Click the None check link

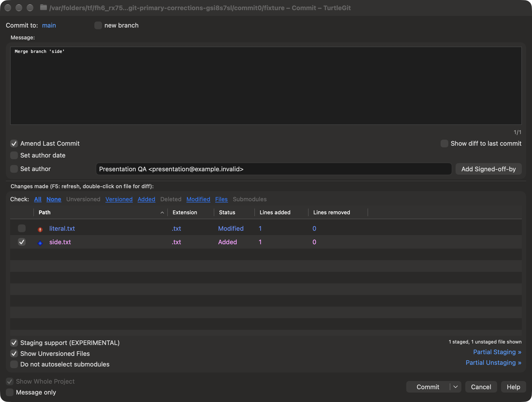(x=54, y=199)
